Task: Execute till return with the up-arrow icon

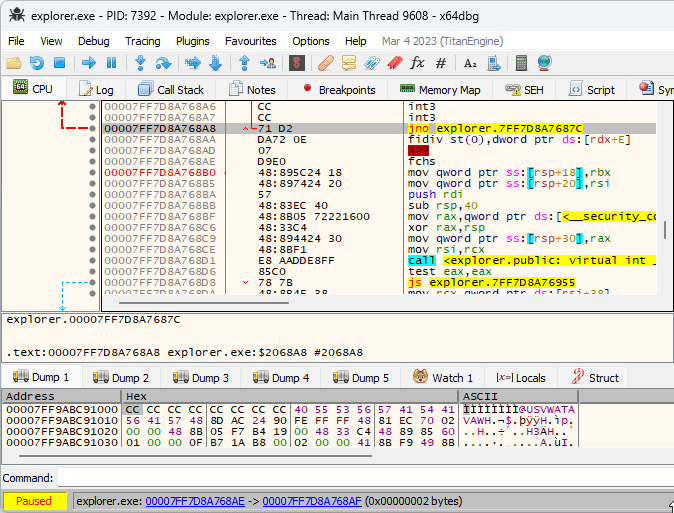Action: [x=244, y=63]
